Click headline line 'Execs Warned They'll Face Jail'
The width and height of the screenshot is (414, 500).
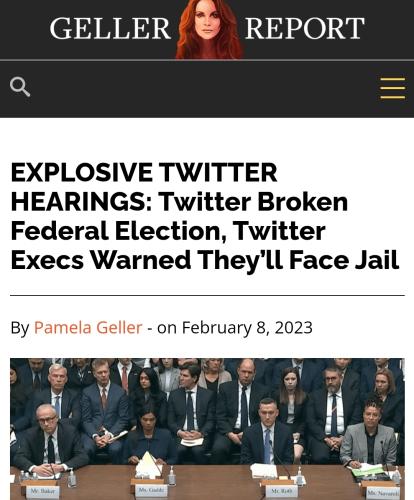[205, 260]
